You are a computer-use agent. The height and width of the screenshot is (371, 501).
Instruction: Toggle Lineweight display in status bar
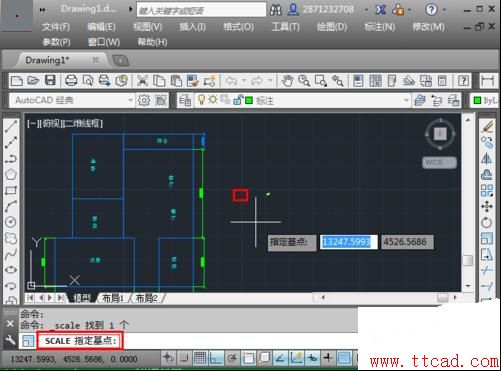pyautogui.click(x=328, y=358)
